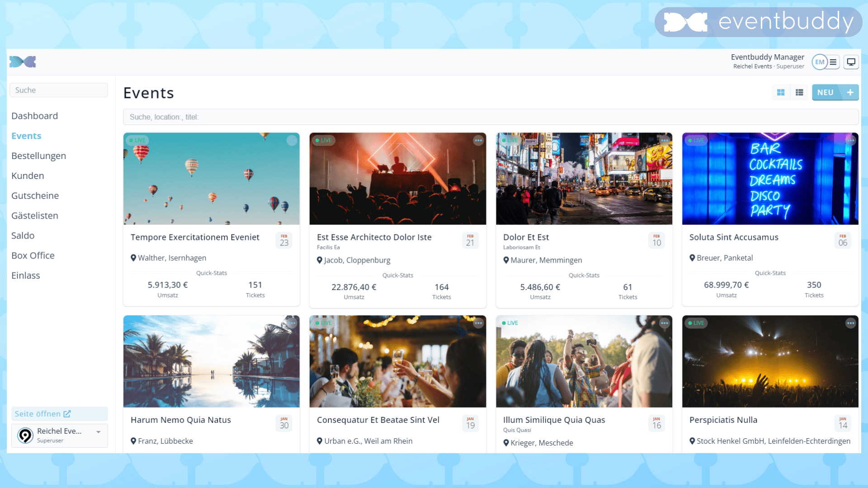
Task: Click the FEB 23 date badge
Action: coord(284,240)
